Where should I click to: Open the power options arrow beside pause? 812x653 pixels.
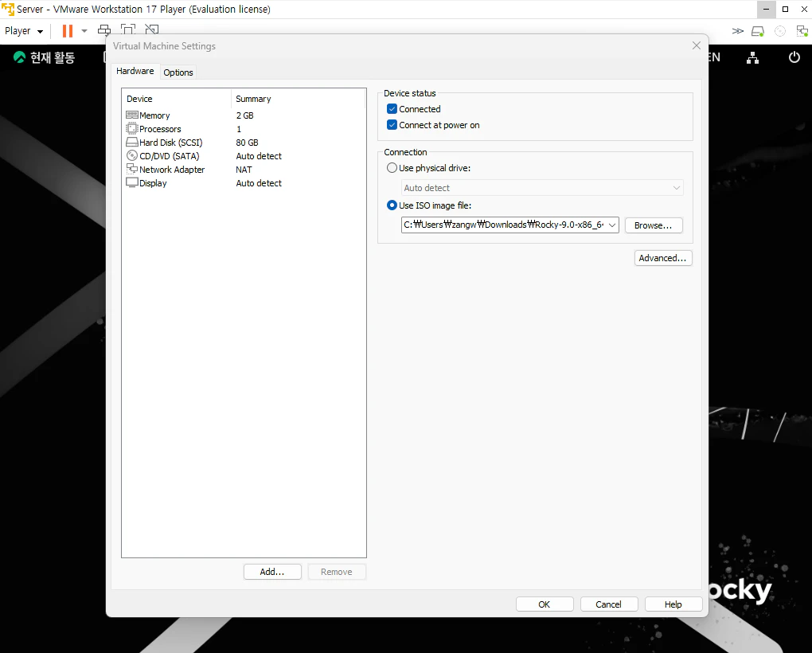(84, 31)
